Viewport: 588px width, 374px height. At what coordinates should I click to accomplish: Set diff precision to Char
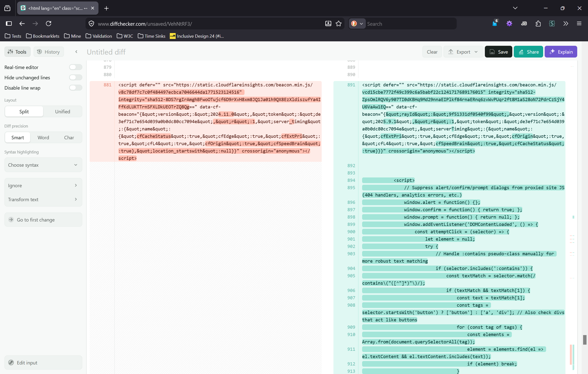[69, 138]
